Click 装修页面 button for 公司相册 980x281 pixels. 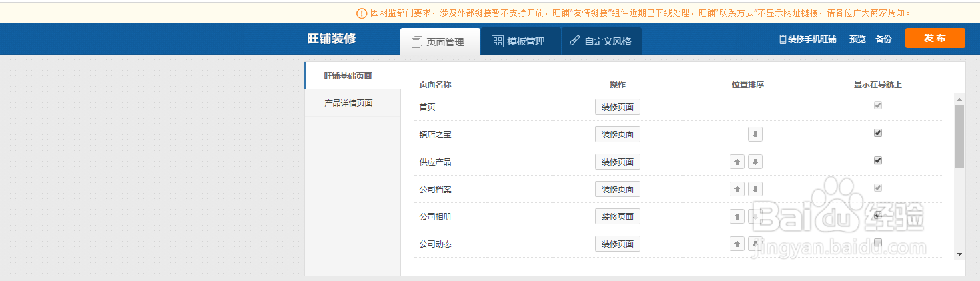[617, 216]
